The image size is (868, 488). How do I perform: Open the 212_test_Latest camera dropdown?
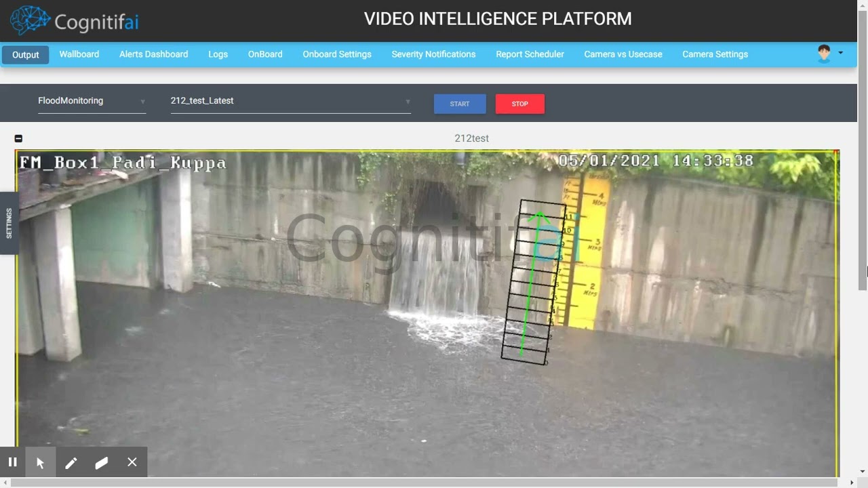290,101
